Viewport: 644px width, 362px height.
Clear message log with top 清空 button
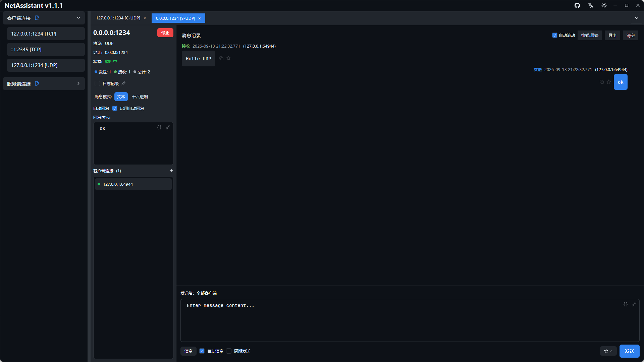(631, 35)
